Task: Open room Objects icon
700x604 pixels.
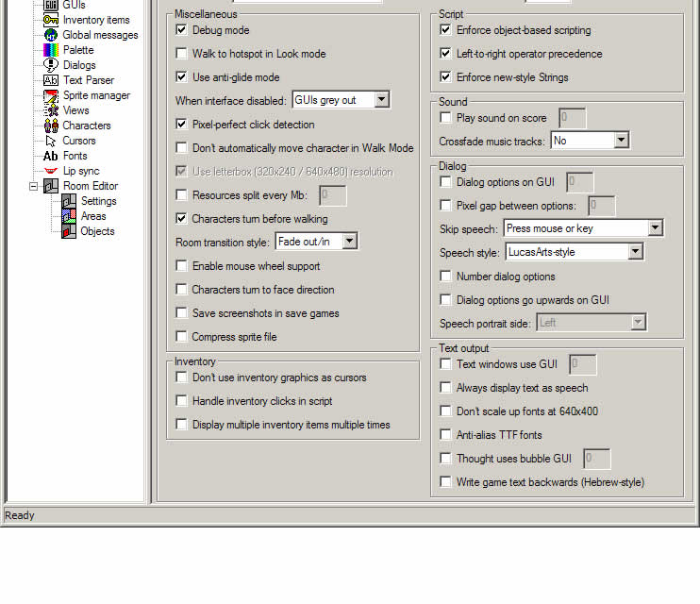Action: 68,231
